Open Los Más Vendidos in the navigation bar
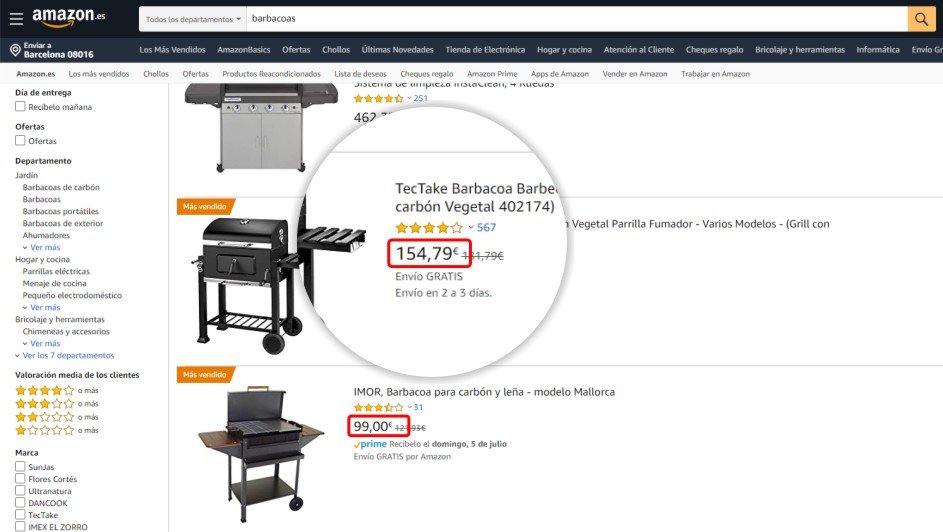The height and width of the screenshot is (532, 943). pos(173,50)
